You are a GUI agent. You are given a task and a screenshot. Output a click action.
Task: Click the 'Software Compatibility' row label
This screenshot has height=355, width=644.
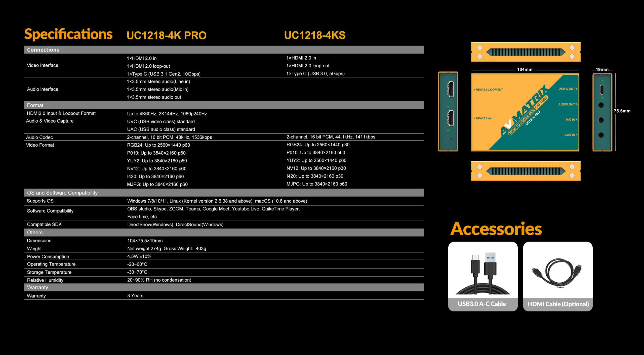(x=50, y=211)
